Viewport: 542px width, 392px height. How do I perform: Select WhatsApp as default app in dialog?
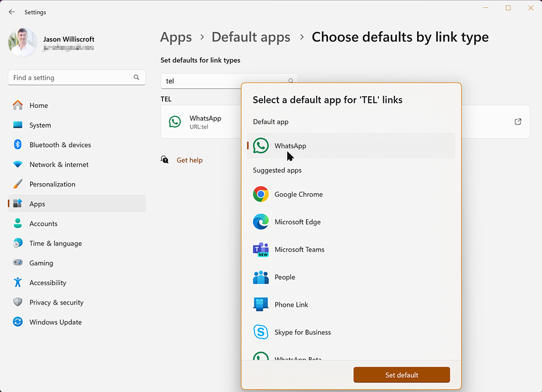tap(351, 146)
